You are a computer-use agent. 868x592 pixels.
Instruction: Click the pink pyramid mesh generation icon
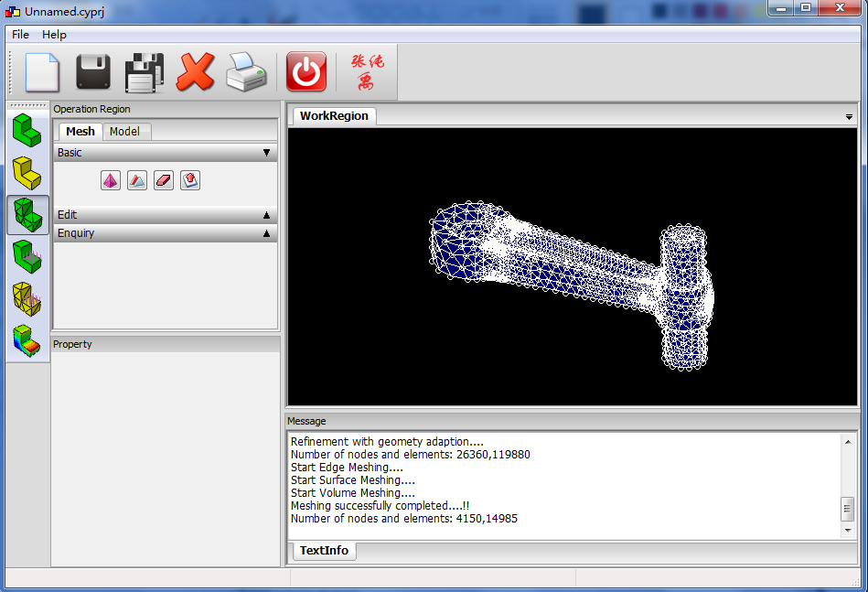[111, 180]
